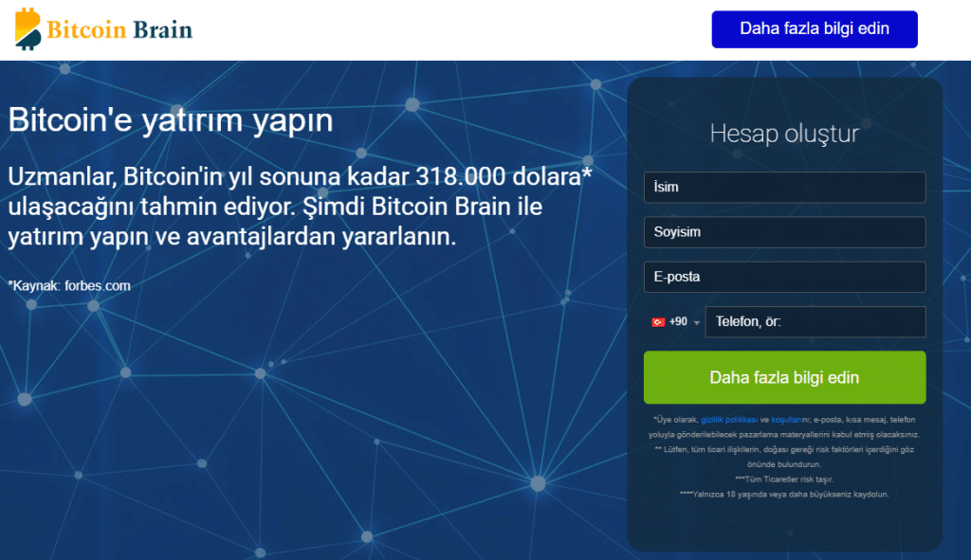Open the koşulları terms link
Viewport: 971px width, 560px height.
[786, 420]
